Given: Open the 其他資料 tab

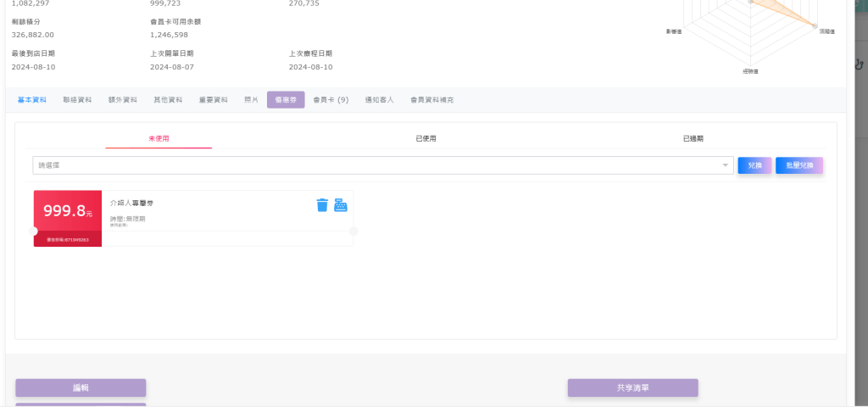Looking at the screenshot, I should click(168, 100).
